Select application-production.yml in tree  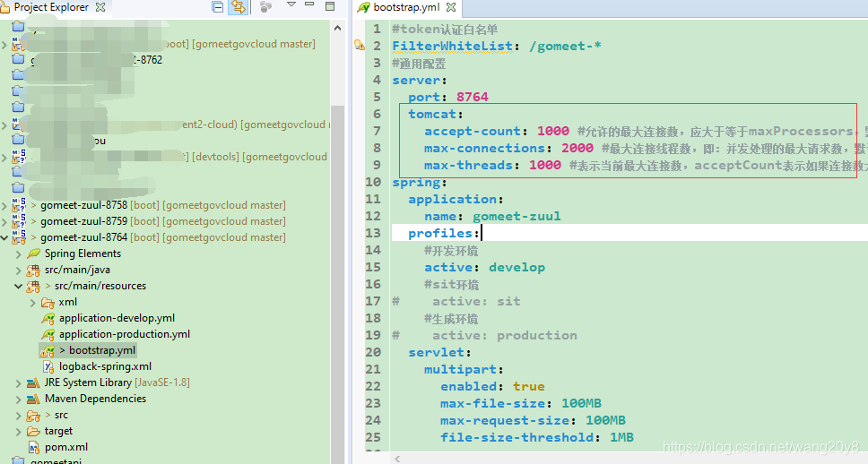coord(125,334)
